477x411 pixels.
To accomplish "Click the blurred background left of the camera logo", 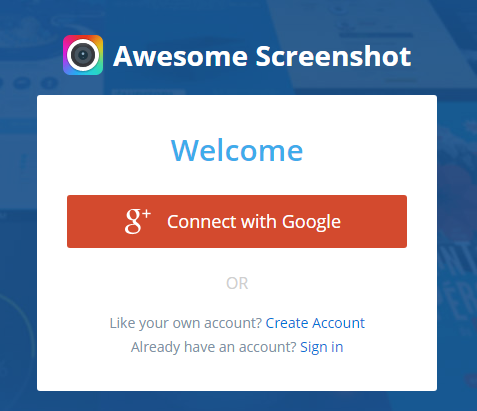I will tap(30, 55).
